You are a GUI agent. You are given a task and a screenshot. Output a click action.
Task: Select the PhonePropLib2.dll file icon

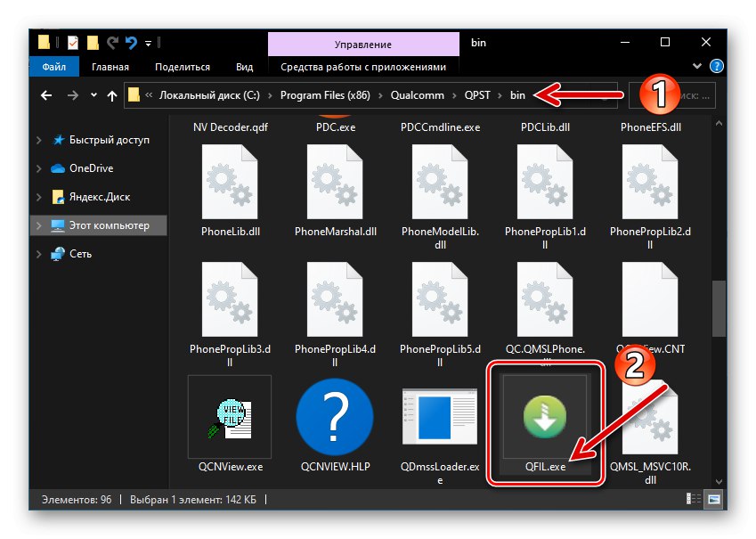tap(650, 182)
